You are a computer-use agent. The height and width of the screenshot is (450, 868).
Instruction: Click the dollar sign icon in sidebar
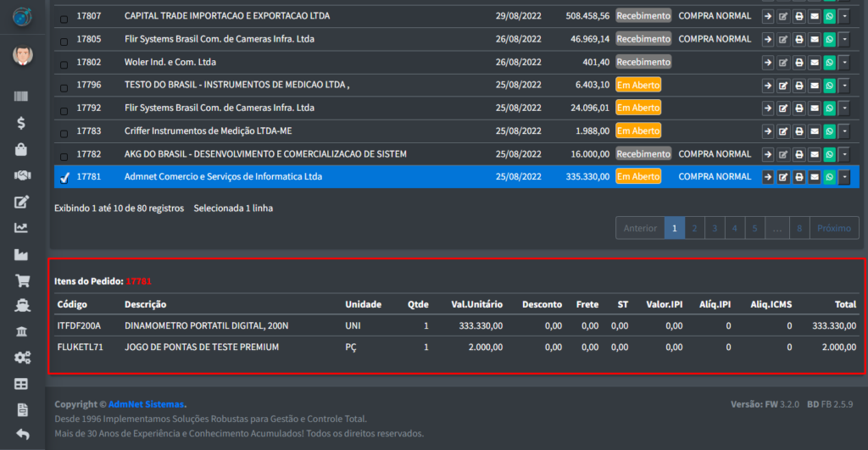22,123
